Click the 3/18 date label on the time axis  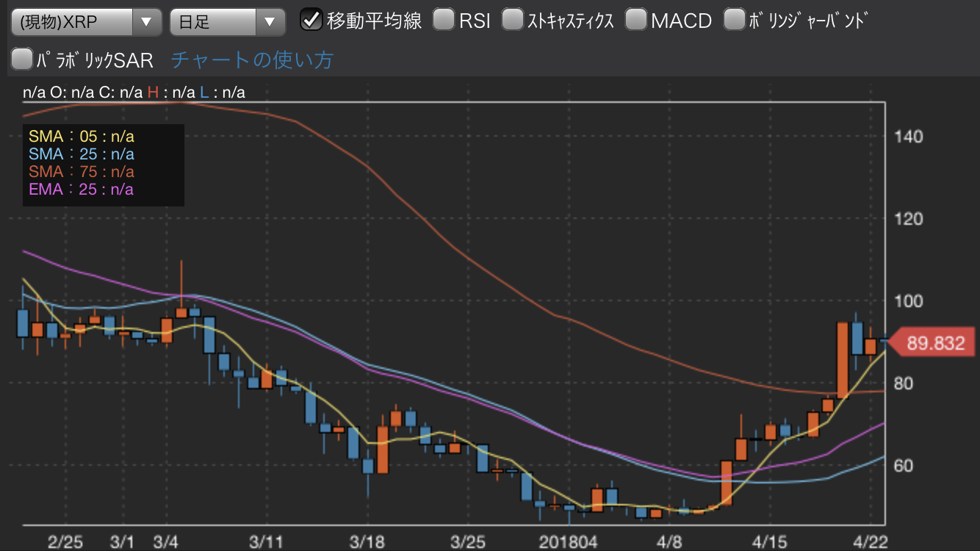pos(367,541)
